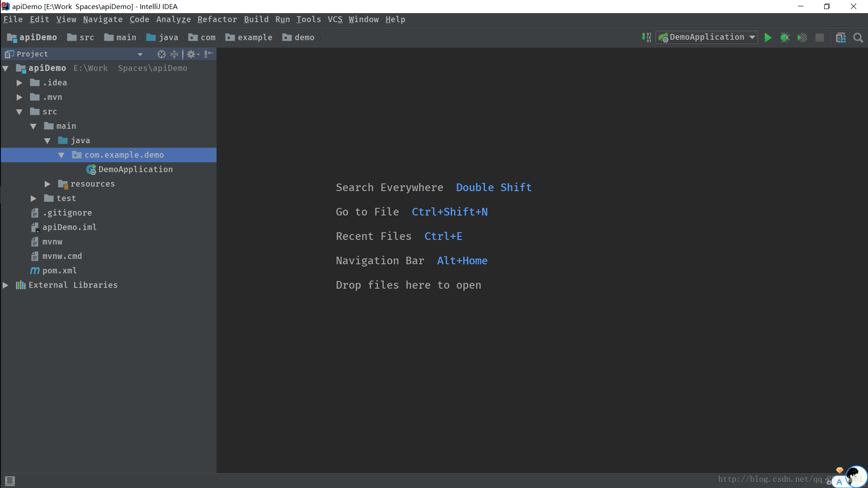
Task: Select the mvnw.cmd file
Action: coord(57,256)
